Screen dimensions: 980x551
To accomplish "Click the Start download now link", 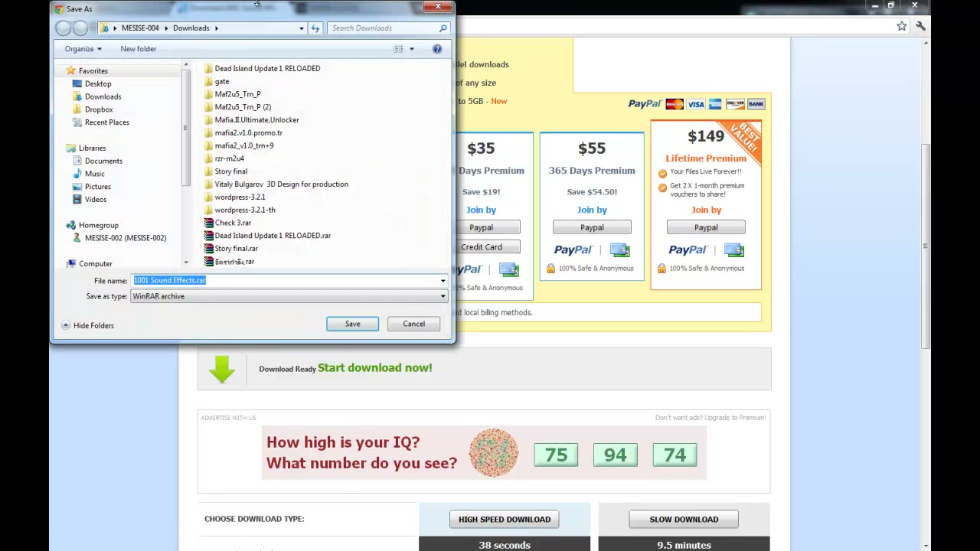I will point(375,368).
